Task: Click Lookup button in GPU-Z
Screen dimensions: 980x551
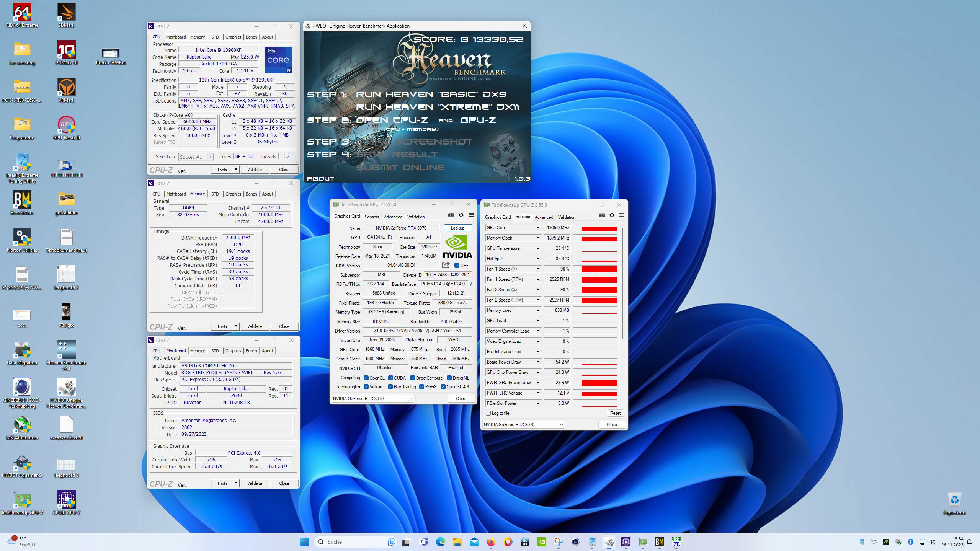Action: (457, 228)
